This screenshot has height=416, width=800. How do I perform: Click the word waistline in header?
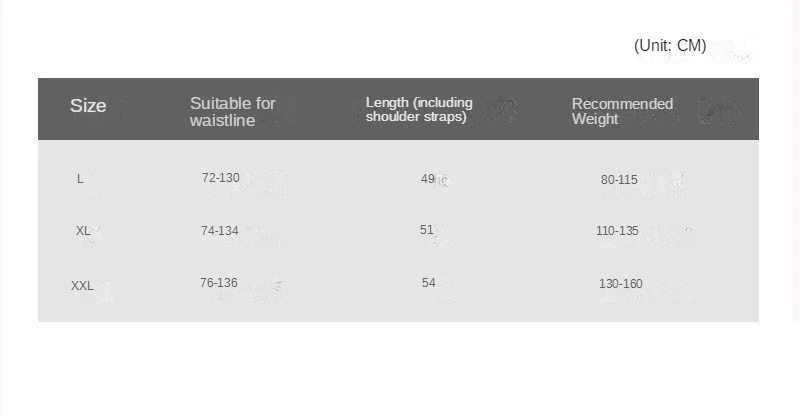(x=222, y=120)
